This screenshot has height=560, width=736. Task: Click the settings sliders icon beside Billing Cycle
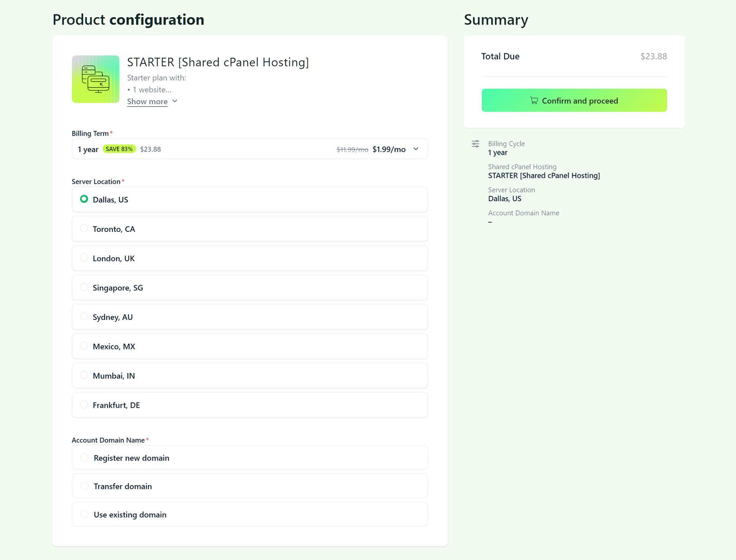(475, 144)
